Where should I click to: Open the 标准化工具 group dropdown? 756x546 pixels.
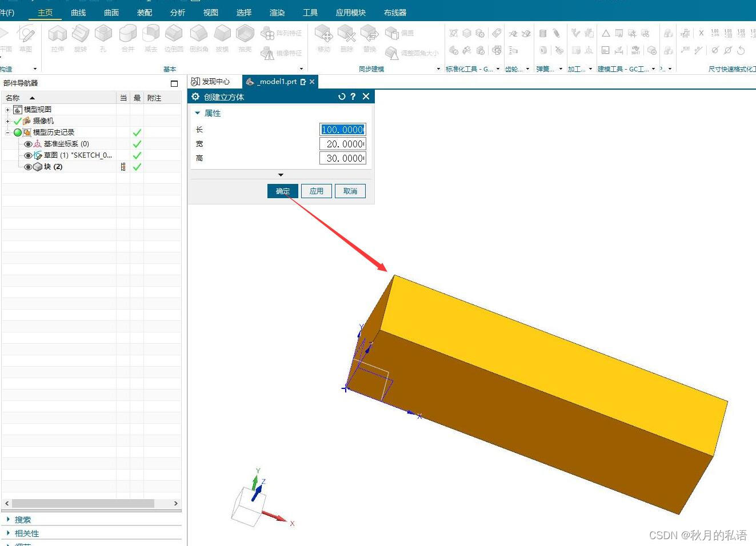(498, 69)
